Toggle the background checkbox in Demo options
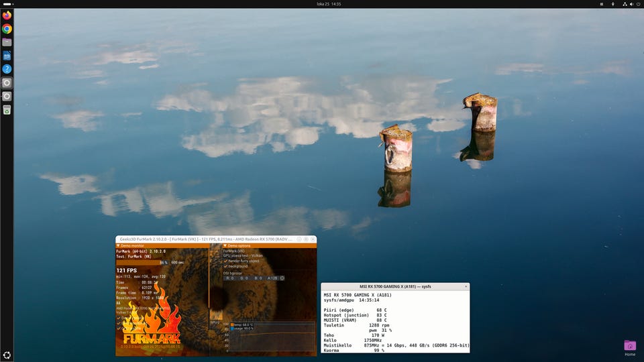The width and height of the screenshot is (644, 362). (226, 266)
